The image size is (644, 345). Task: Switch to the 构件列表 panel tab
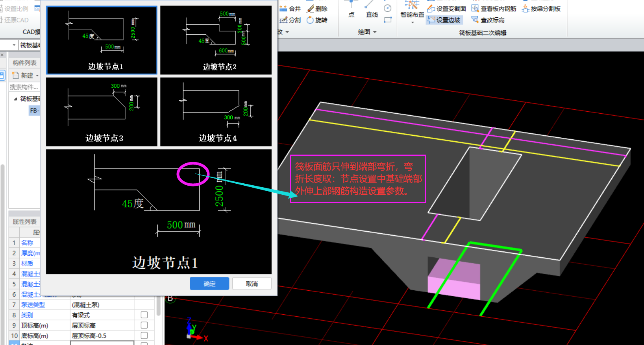[x=24, y=63]
